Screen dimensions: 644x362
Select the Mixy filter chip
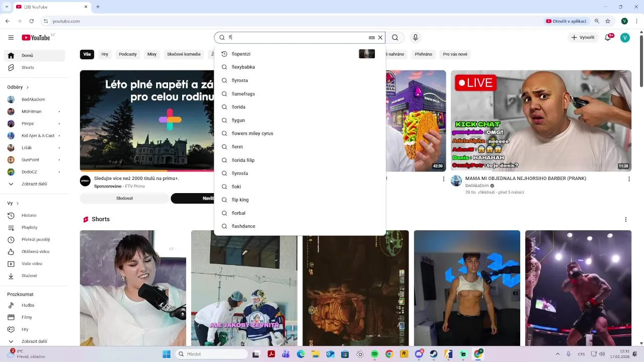(152, 54)
